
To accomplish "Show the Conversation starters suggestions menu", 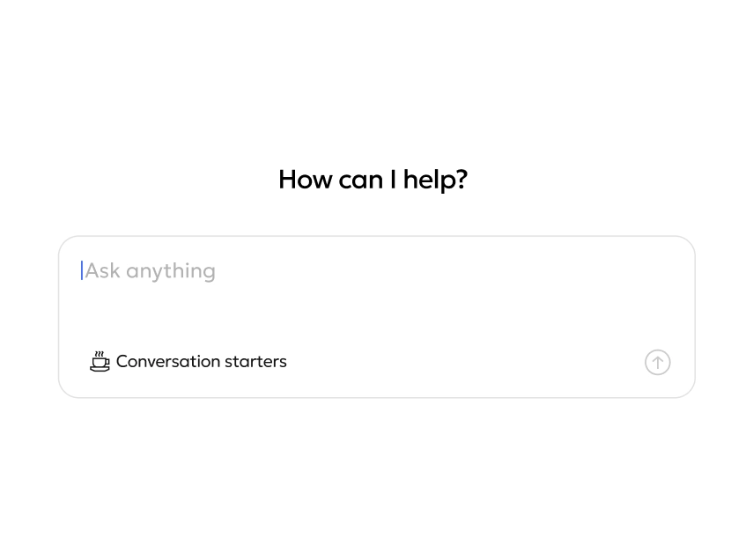I will (x=188, y=361).
